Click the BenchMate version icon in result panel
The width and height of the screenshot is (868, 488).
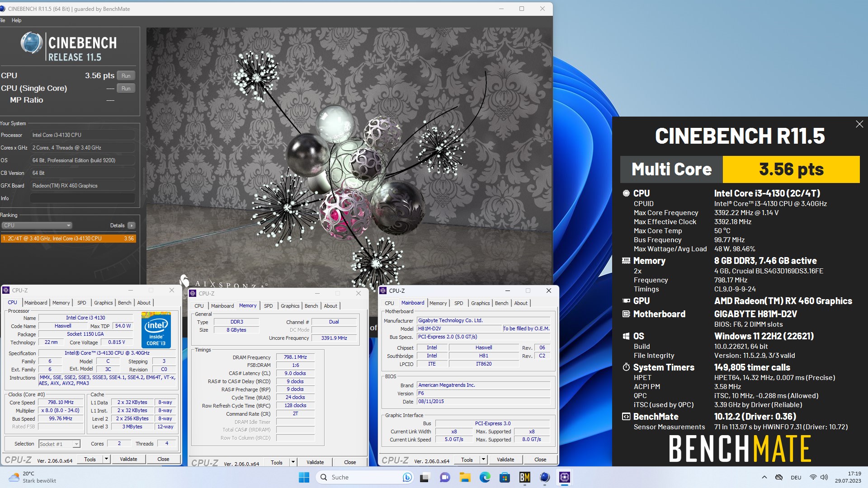(626, 417)
